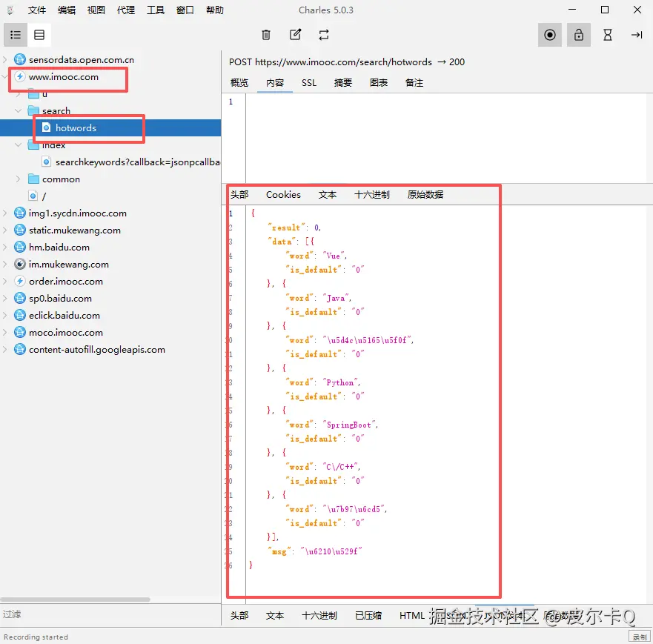
Task: Click globe icon of img1.sycdn.imooc.com
Action: (x=19, y=213)
